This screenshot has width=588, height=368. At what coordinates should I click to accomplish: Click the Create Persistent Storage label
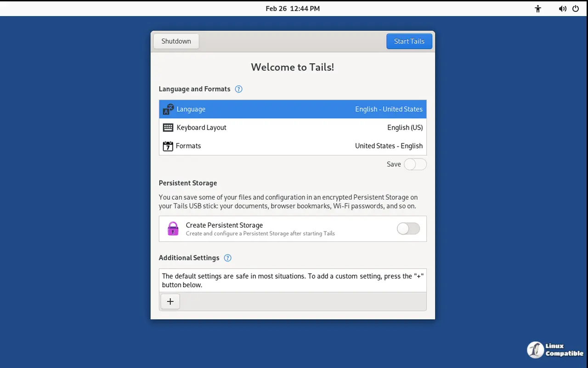[x=224, y=225]
